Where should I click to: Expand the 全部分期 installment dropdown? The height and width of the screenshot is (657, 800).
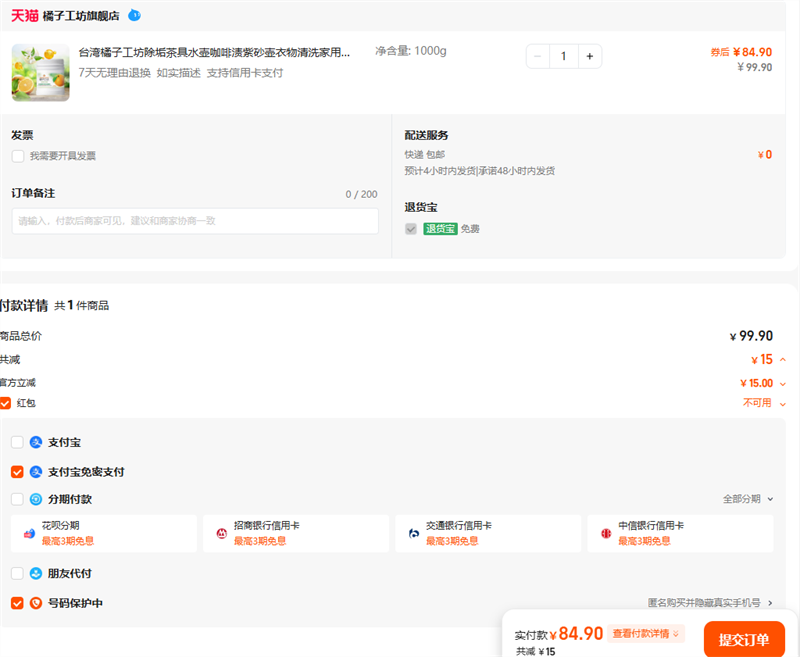748,498
